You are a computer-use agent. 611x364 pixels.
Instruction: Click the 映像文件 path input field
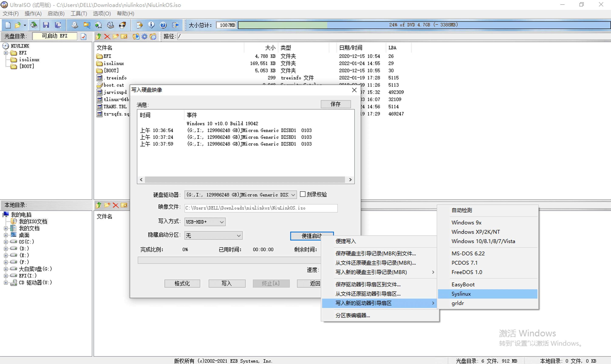(260, 208)
